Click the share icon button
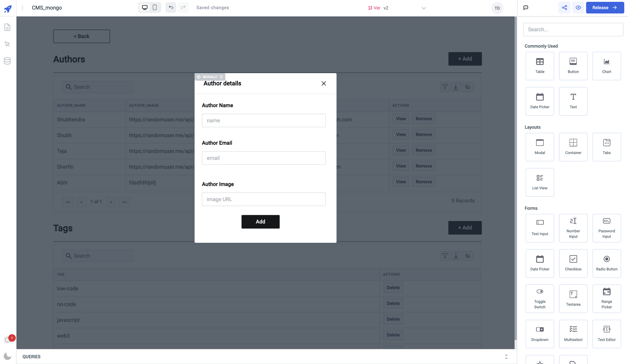Image resolution: width=628 pixels, height=364 pixels. point(564,8)
